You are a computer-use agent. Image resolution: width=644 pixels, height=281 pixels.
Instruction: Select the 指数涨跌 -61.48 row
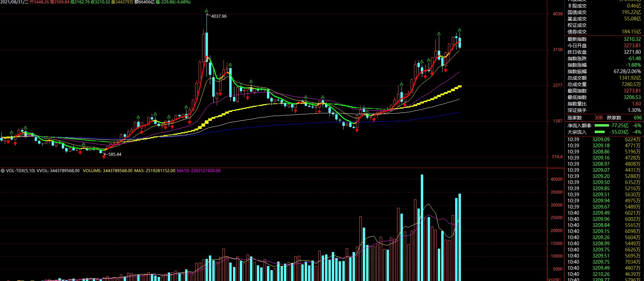tap(604, 59)
